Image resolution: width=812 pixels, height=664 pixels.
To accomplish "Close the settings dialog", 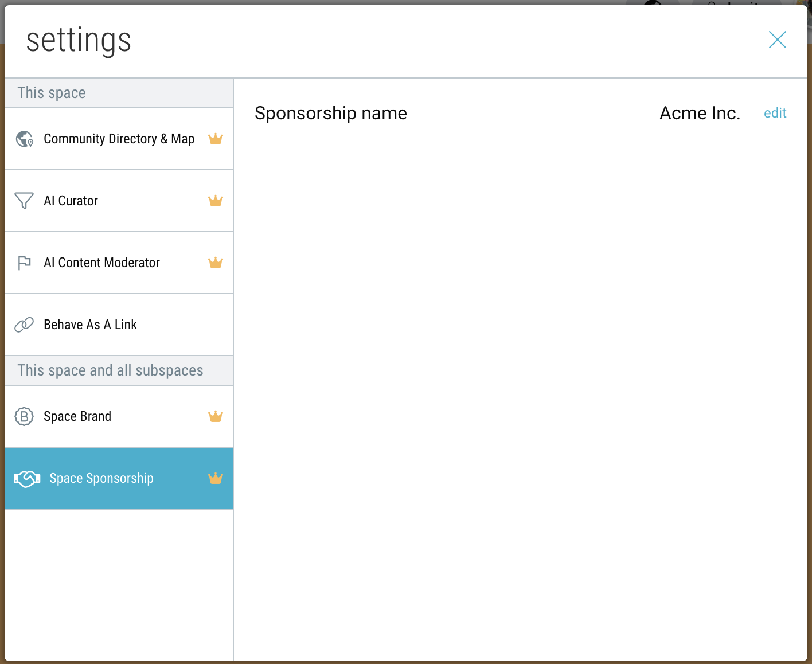I will (777, 40).
